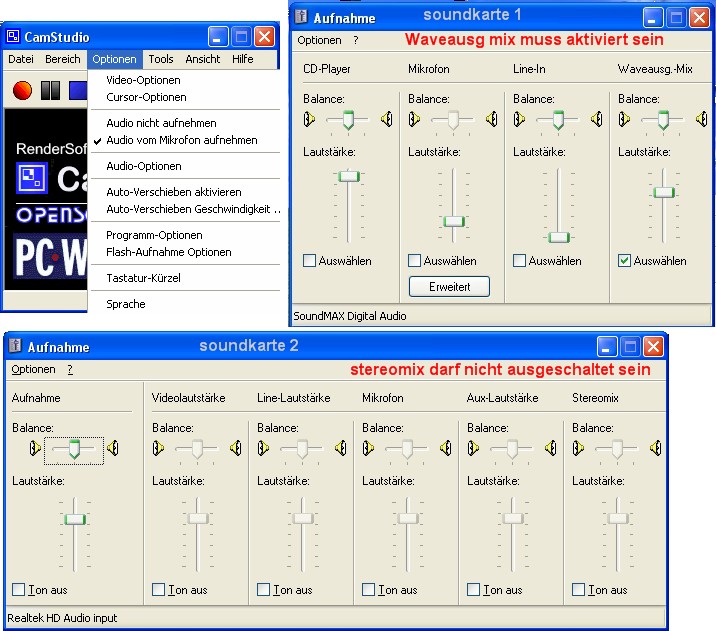Click right speaker icon of Waveausg.-Mix balance
This screenshot has width=716, height=631.
tap(701, 119)
